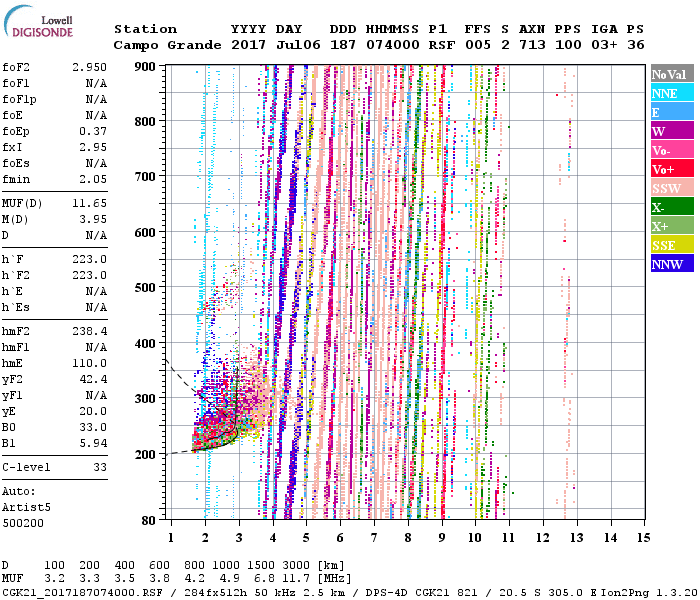Pick the X+ light green legend entry
Screen dimensions: 700x600
(672, 226)
